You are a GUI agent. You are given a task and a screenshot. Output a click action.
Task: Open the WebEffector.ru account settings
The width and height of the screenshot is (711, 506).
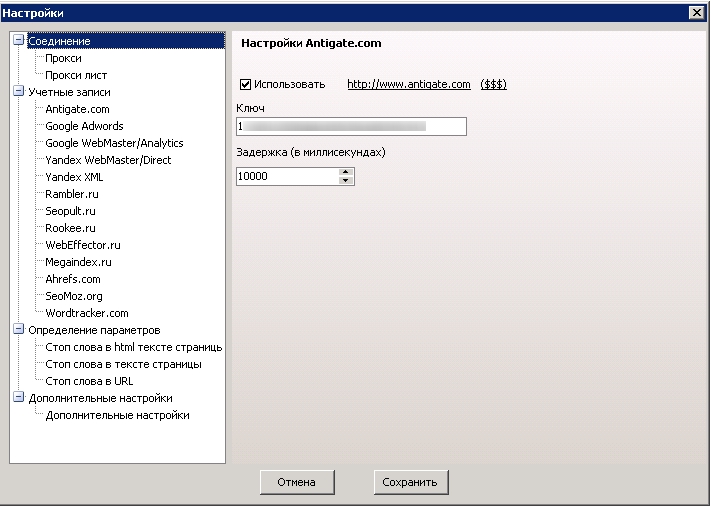tap(83, 245)
